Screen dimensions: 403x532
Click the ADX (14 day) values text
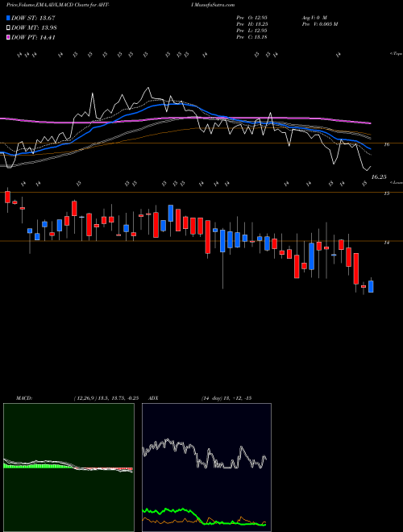[226, 398]
